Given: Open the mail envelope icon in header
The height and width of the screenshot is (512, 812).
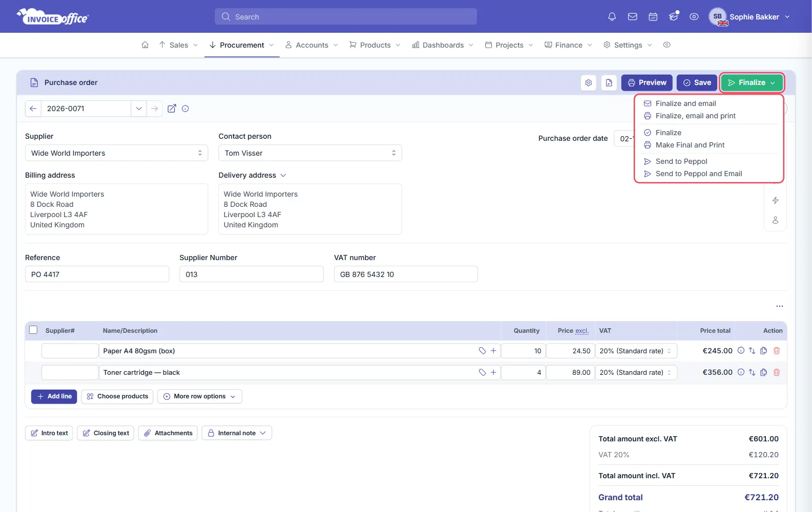Looking at the screenshot, I should pos(633,17).
